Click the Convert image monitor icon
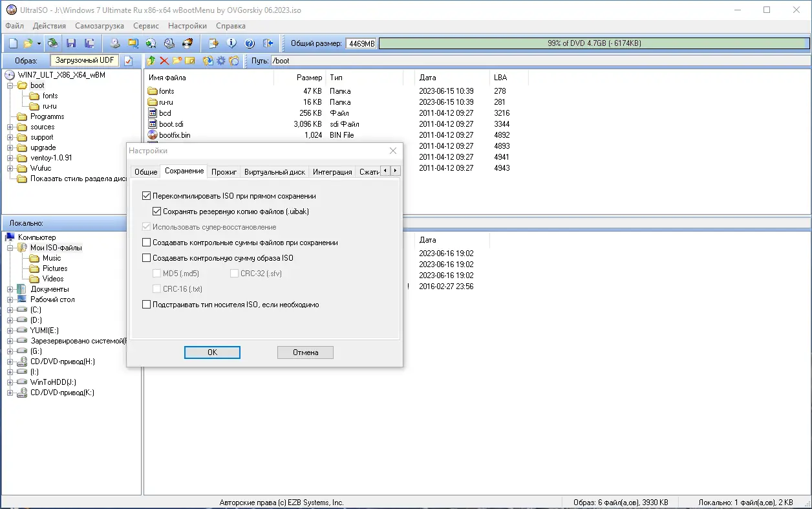The width and height of the screenshot is (812, 509). [x=133, y=43]
